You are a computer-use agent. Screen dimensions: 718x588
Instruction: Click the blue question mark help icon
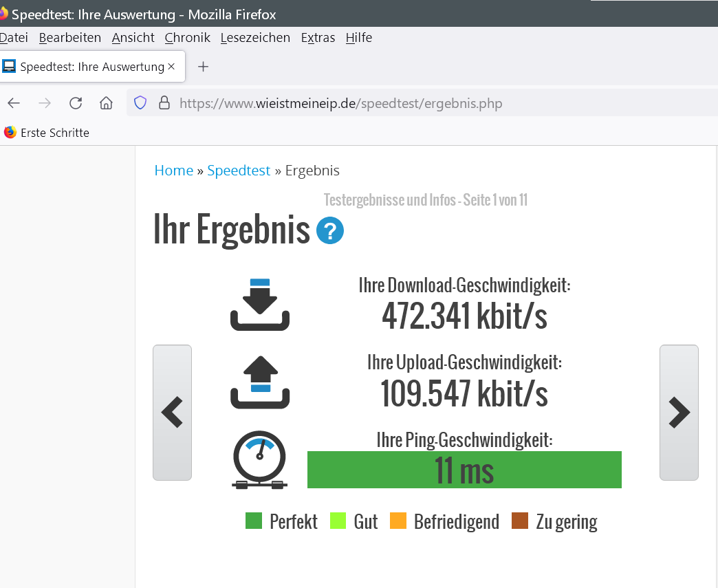[x=330, y=231]
